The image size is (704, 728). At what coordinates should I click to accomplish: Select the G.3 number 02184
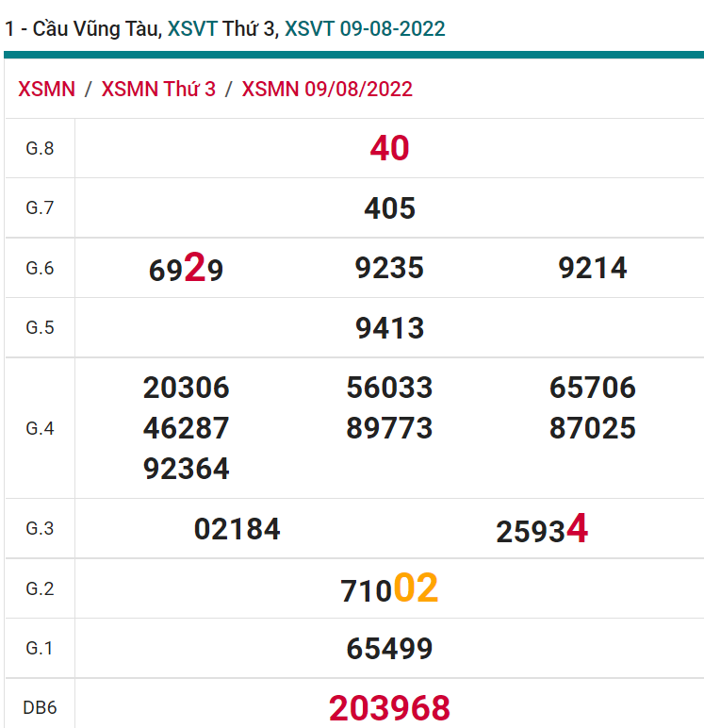click(237, 529)
